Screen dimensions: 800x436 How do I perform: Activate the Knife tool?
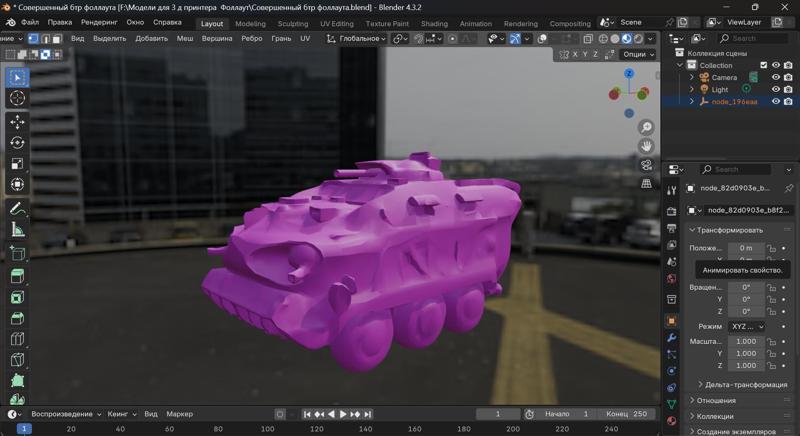tap(17, 360)
